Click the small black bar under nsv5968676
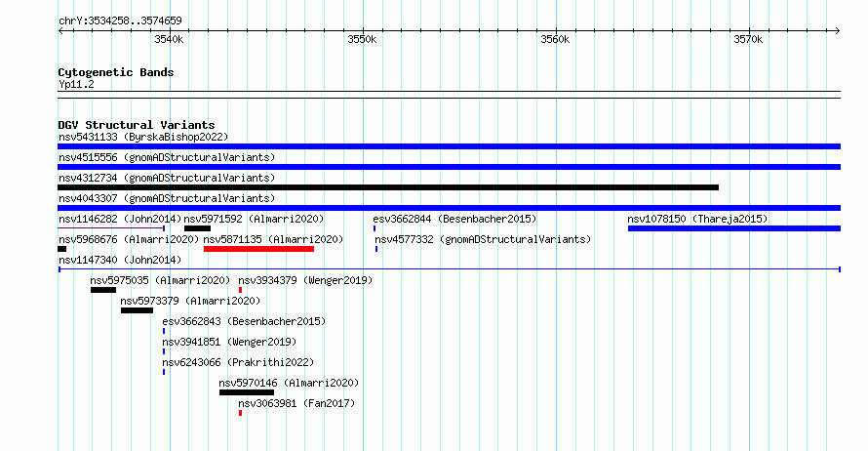The width and height of the screenshot is (868, 451). (x=62, y=249)
